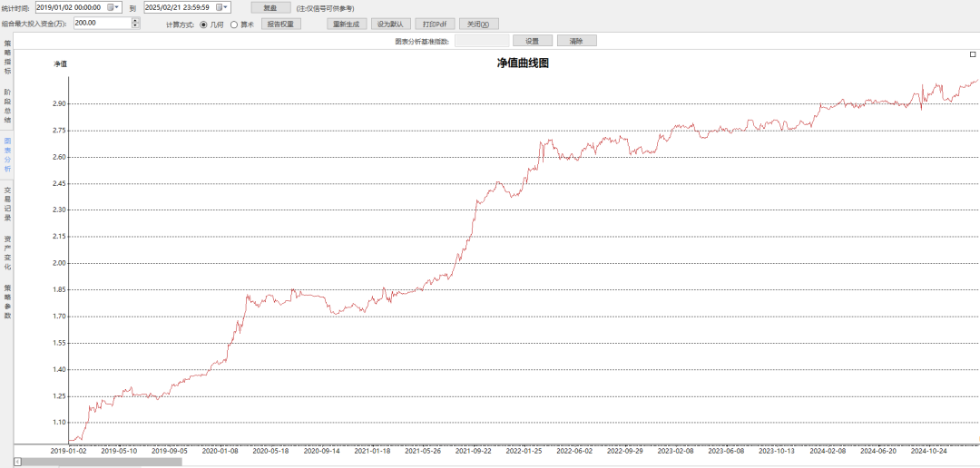This screenshot has height=468, width=980.
Task: Click the 清除 benchmark button
Action: coord(576,41)
